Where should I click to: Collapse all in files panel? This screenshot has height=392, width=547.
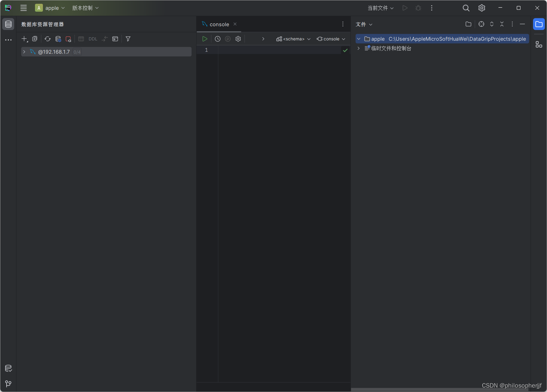click(x=502, y=24)
